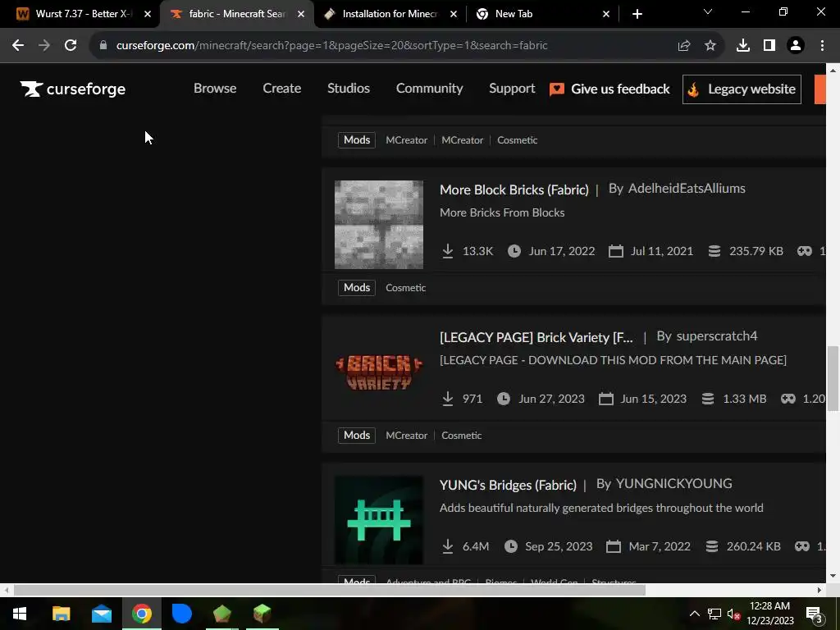Open the Chrome three-dot menu
This screenshot has width=840, height=630.
click(822, 46)
